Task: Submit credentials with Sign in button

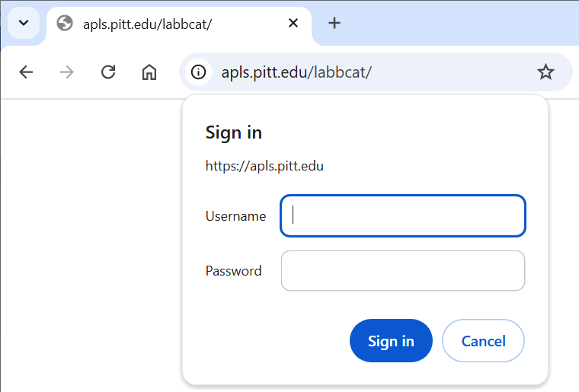Action: (391, 341)
